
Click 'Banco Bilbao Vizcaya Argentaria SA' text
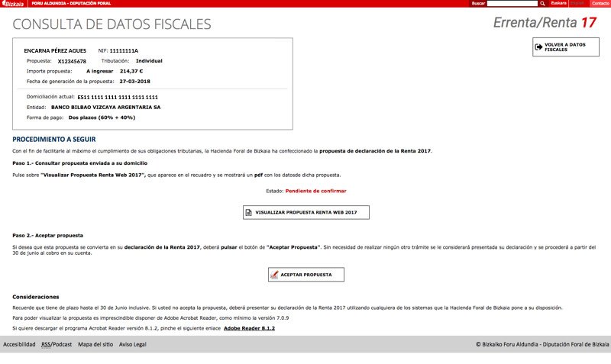(x=105, y=107)
